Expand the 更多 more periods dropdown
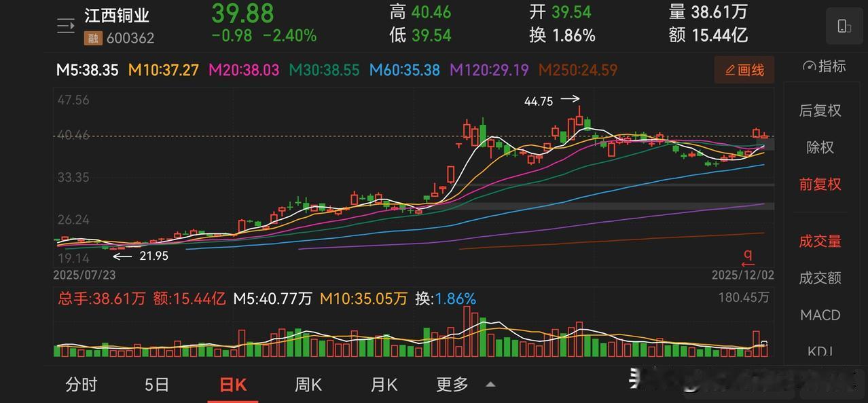The width and height of the screenshot is (868, 403). (x=452, y=385)
